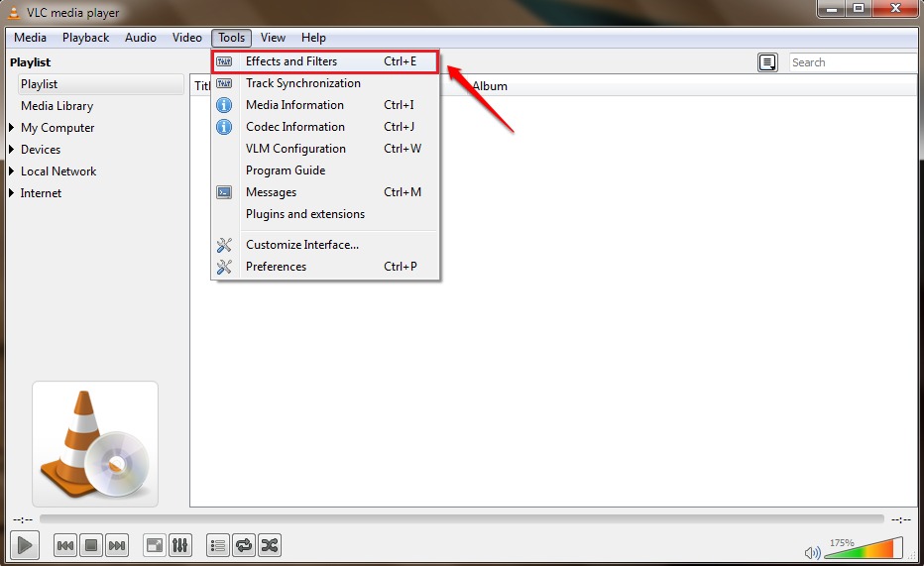Open Preferences from Tools menu
This screenshot has height=566, width=924.
[325, 267]
